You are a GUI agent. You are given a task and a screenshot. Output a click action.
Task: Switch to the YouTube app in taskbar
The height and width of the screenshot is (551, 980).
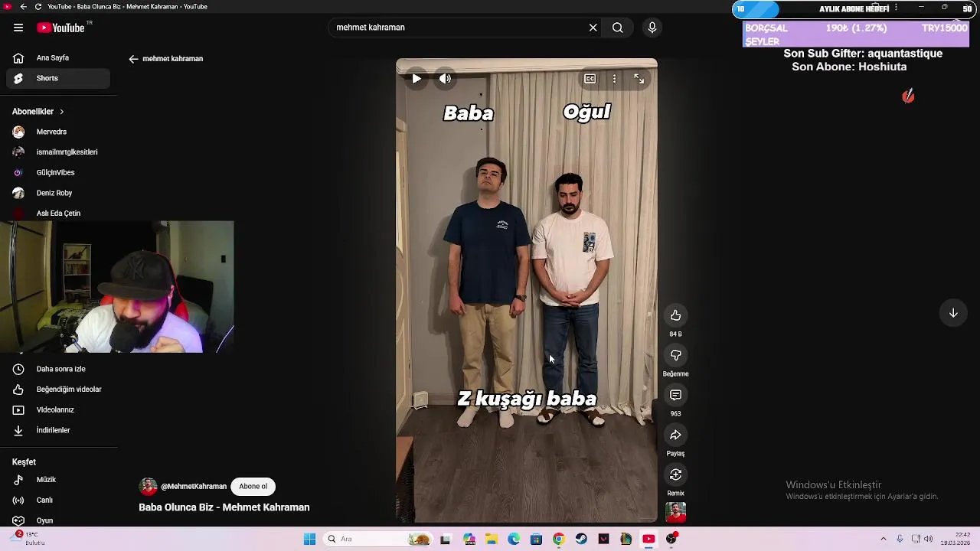(648, 539)
